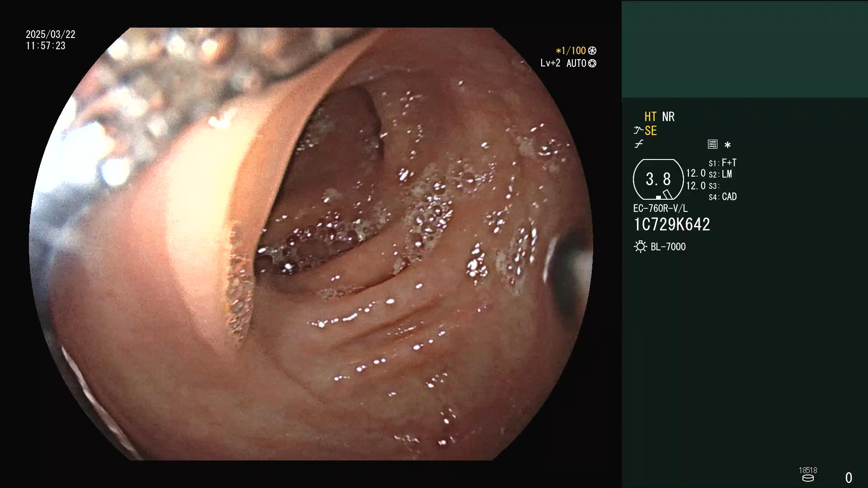Click the image storage disk icon
This screenshot has height=488, width=868.
pyautogui.click(x=808, y=478)
